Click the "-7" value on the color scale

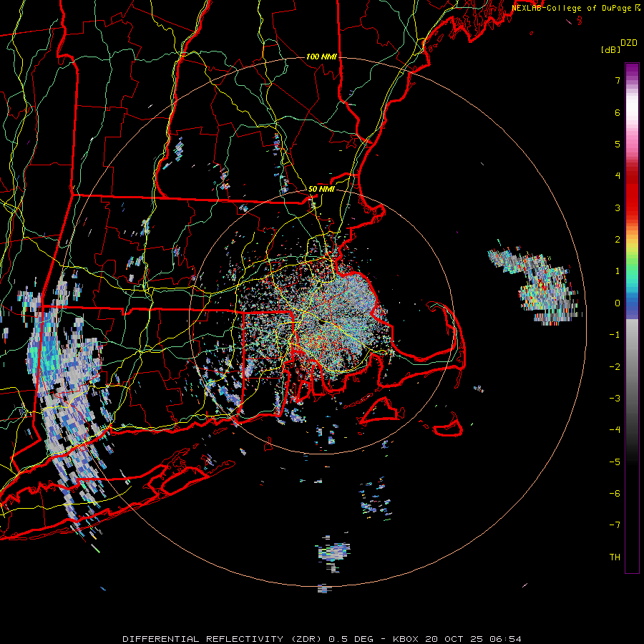tap(615, 525)
